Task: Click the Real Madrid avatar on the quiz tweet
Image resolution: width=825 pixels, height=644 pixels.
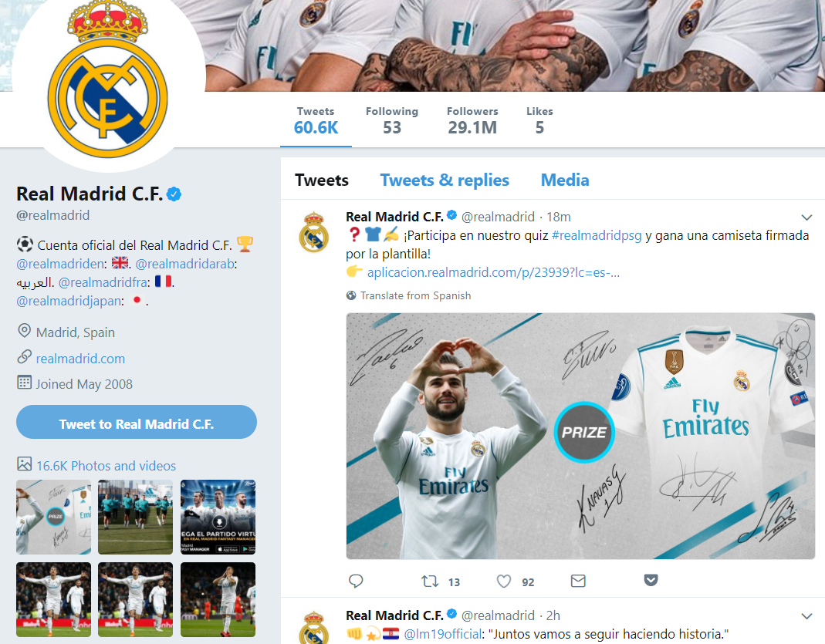Action: pyautogui.click(x=314, y=232)
